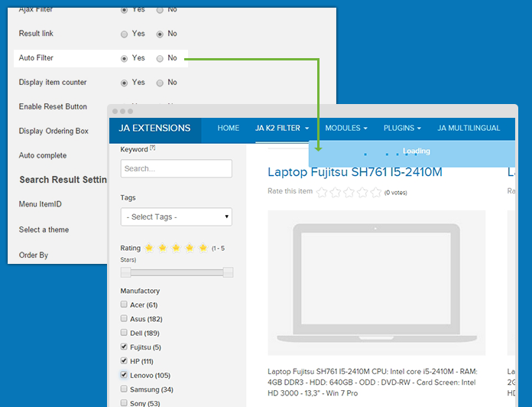The image size is (532, 407).
Task: Select Yes for Result link
Action: [x=124, y=34]
